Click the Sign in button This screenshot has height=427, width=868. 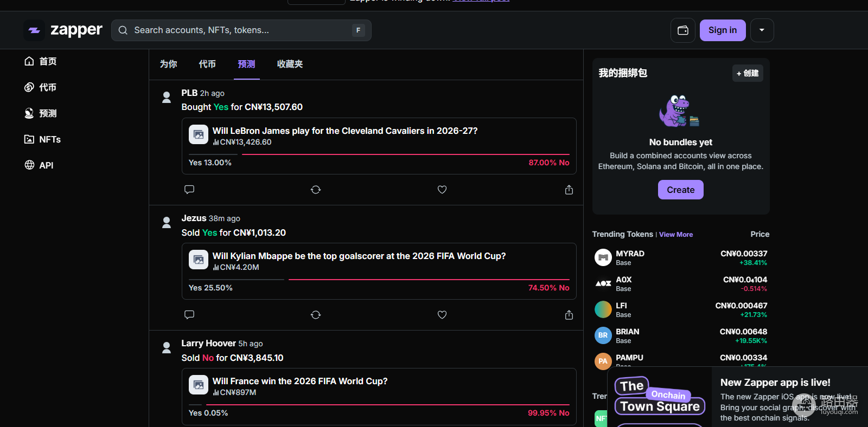pyautogui.click(x=723, y=30)
